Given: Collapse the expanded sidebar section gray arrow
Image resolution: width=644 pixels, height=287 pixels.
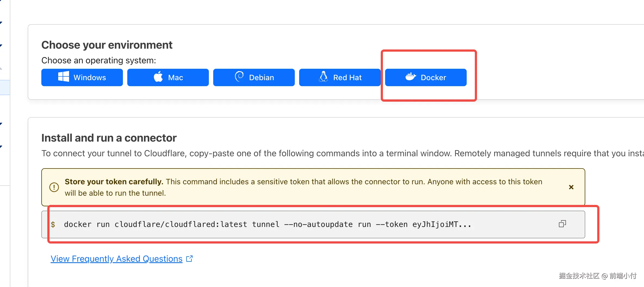Looking at the screenshot, I should click(1, 68).
